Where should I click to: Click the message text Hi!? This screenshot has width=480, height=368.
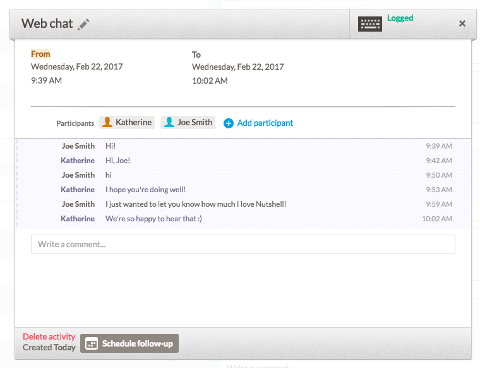110,146
